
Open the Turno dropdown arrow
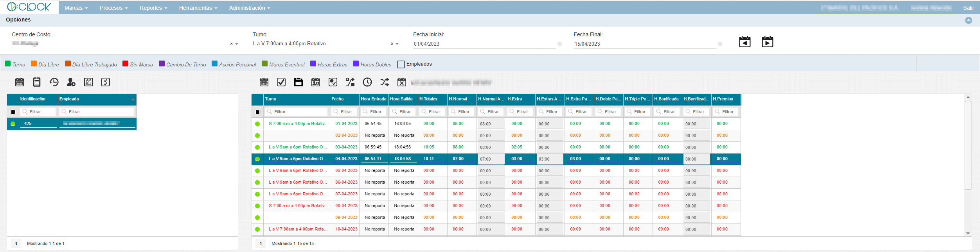397,44
